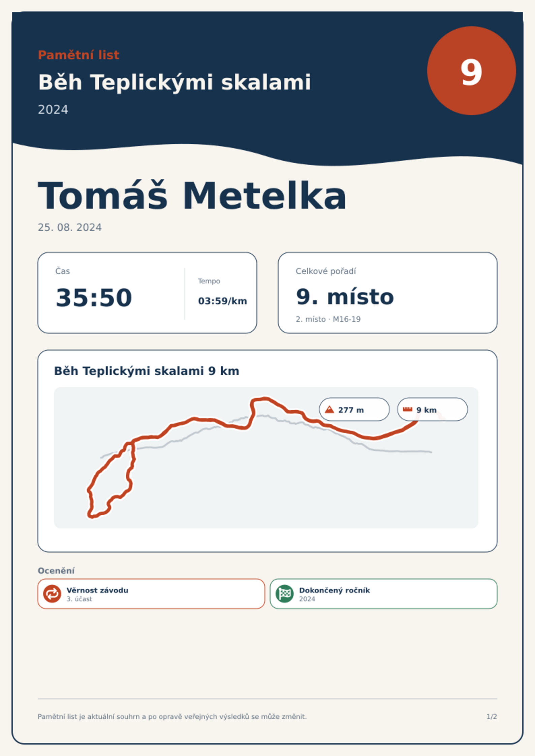This screenshot has width=535, height=756.
Task: Select the 277 m elevation pill
Action: coord(354,409)
